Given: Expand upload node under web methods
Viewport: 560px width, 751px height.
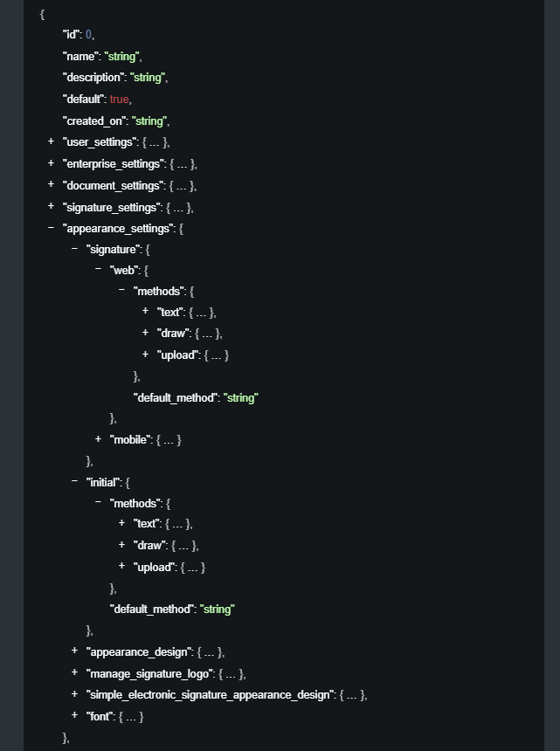Looking at the screenshot, I should tap(145, 355).
